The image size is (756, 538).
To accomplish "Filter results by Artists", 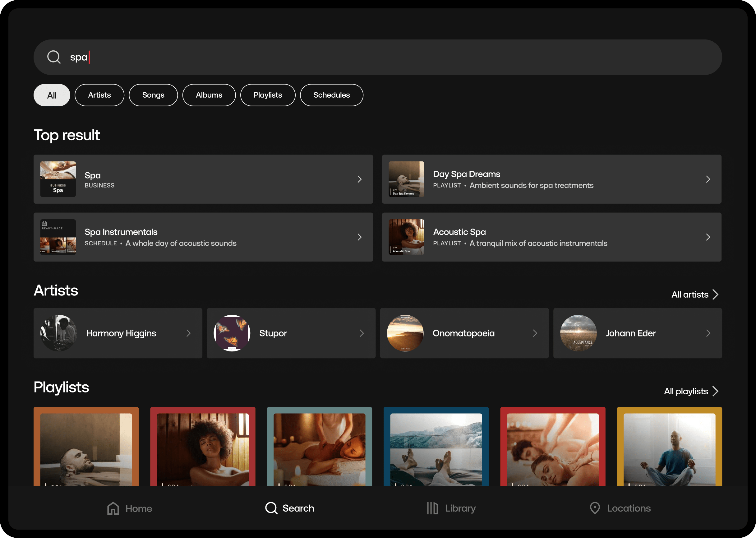I will pyautogui.click(x=99, y=95).
